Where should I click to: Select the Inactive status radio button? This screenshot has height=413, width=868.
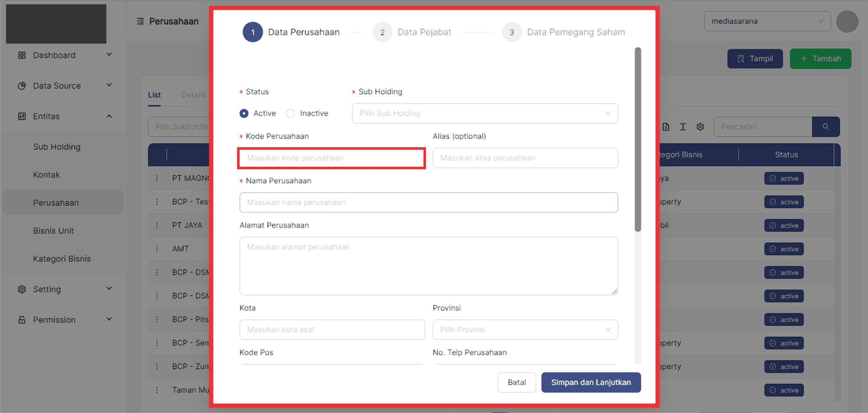(290, 113)
